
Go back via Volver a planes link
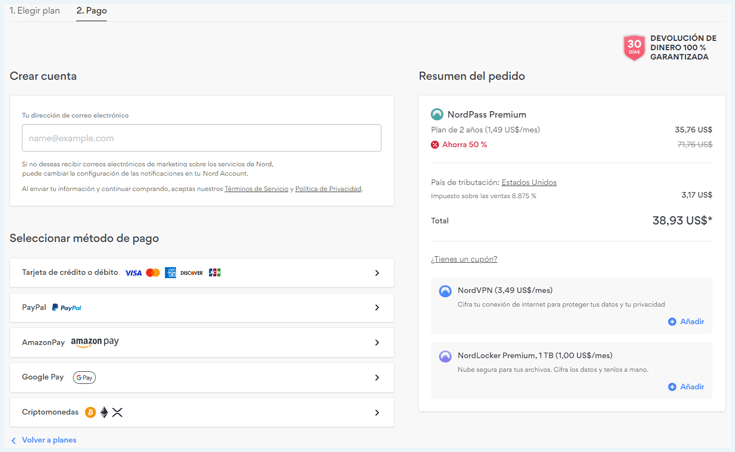pos(49,440)
